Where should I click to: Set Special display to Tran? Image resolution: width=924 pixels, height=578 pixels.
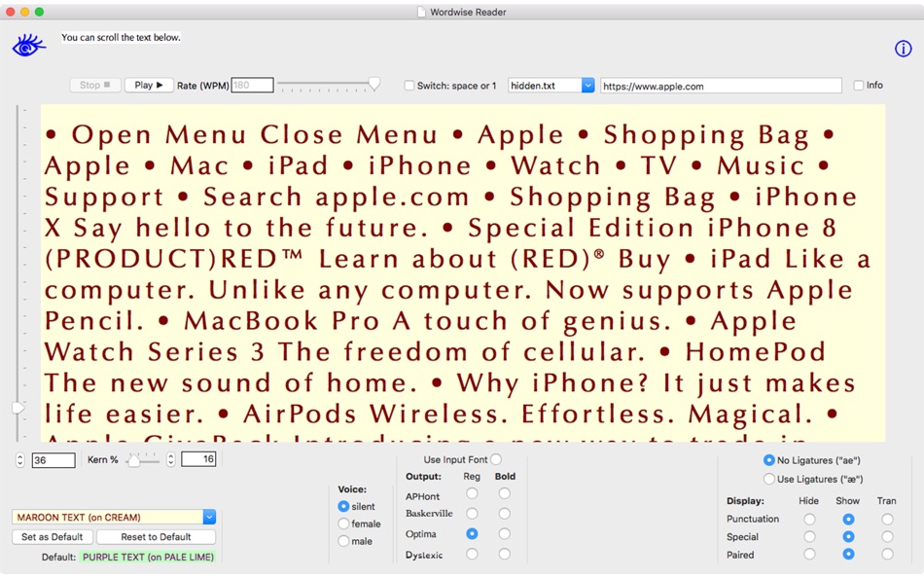click(887, 537)
